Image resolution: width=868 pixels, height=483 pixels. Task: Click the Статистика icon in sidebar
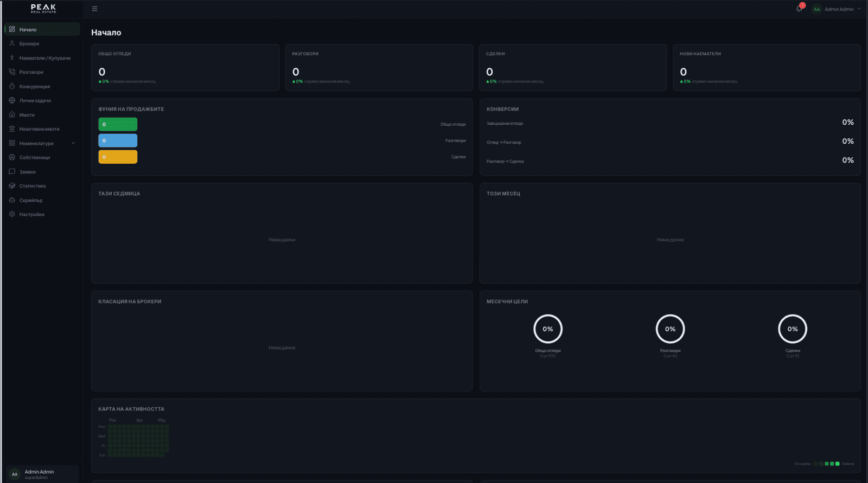(x=12, y=185)
